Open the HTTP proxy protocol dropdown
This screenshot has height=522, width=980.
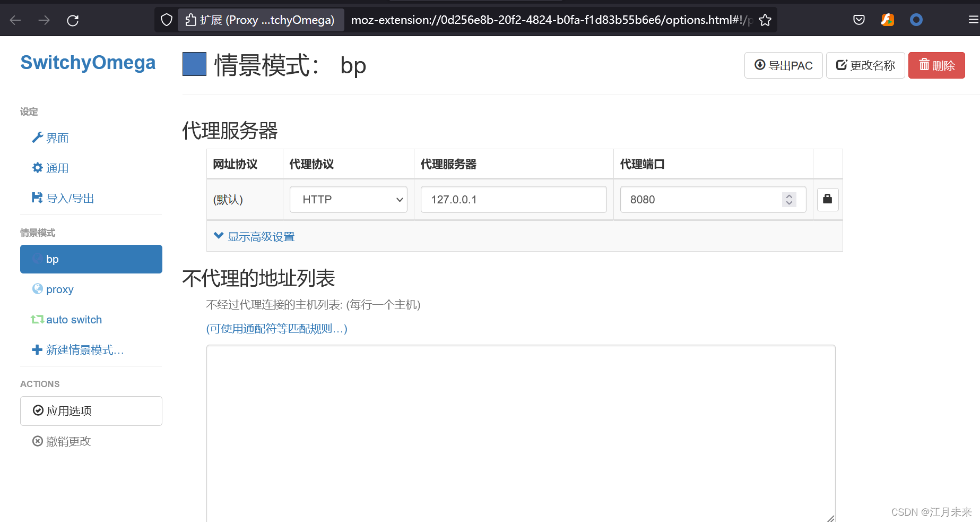[x=349, y=200]
